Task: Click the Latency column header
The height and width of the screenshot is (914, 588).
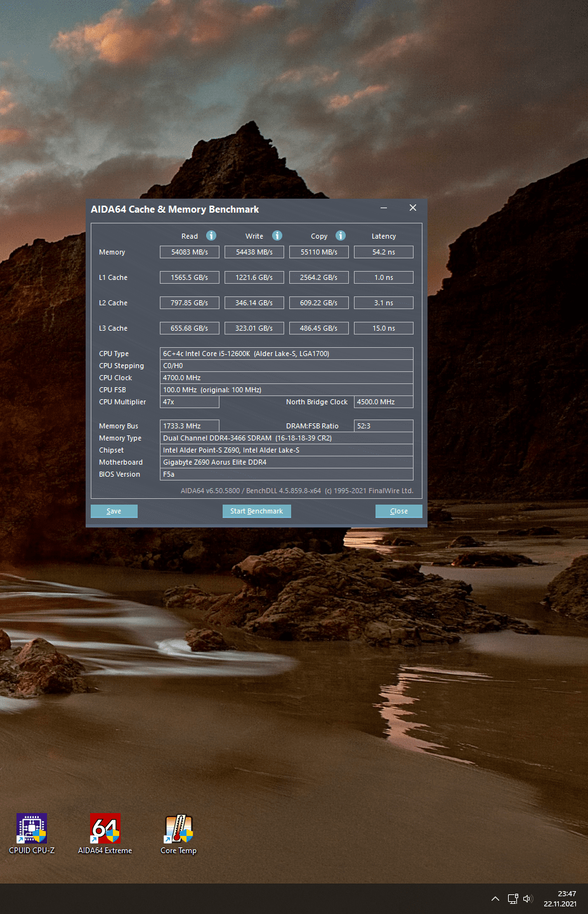Action: [x=384, y=236]
